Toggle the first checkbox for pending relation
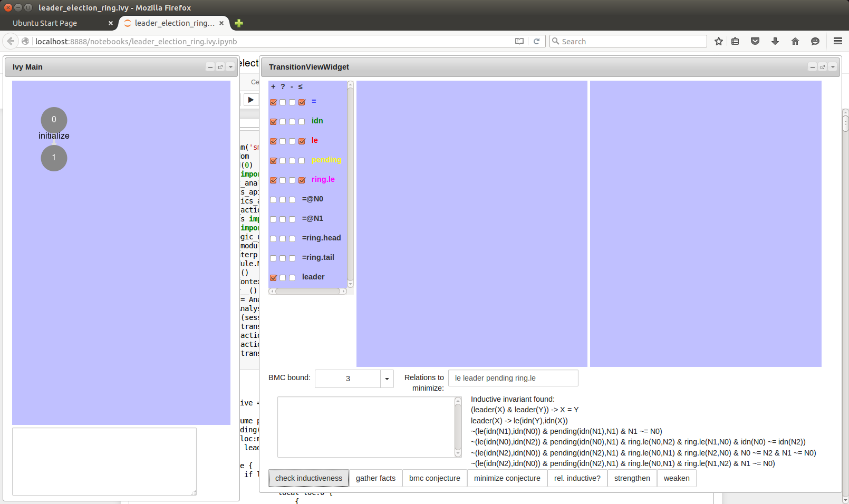 coord(273,161)
